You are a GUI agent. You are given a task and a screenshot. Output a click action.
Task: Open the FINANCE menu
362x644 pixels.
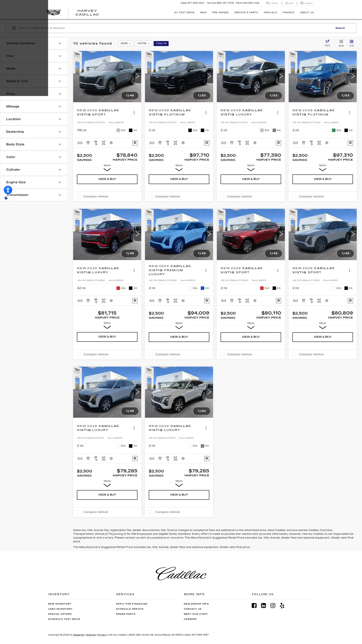pyautogui.click(x=288, y=12)
